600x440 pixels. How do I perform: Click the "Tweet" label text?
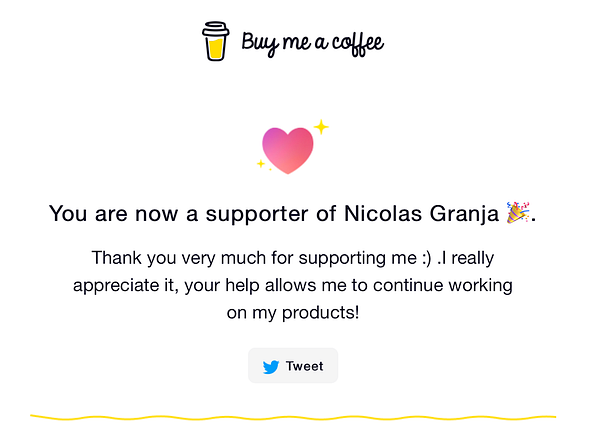click(x=305, y=366)
